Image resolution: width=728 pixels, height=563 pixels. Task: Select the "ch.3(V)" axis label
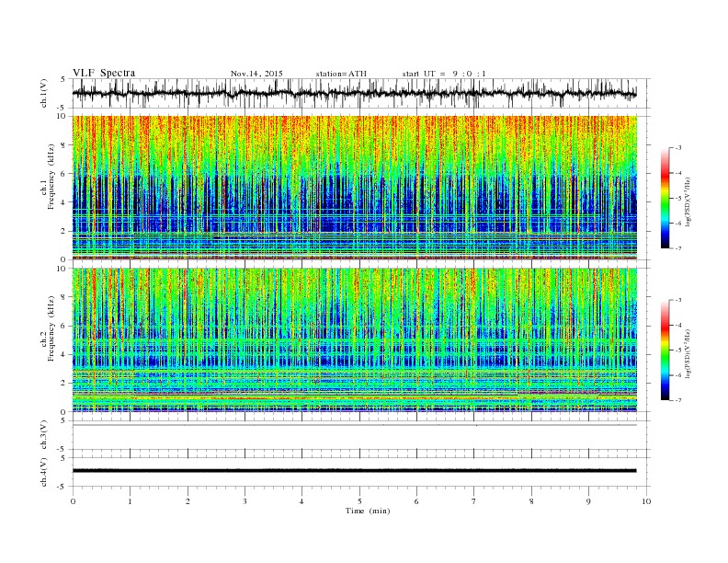point(44,435)
